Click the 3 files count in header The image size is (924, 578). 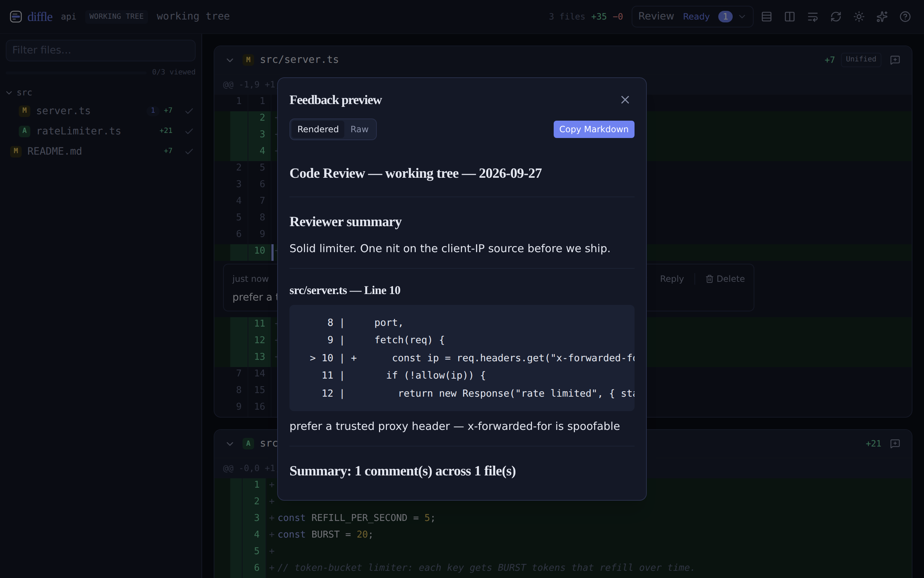point(567,17)
